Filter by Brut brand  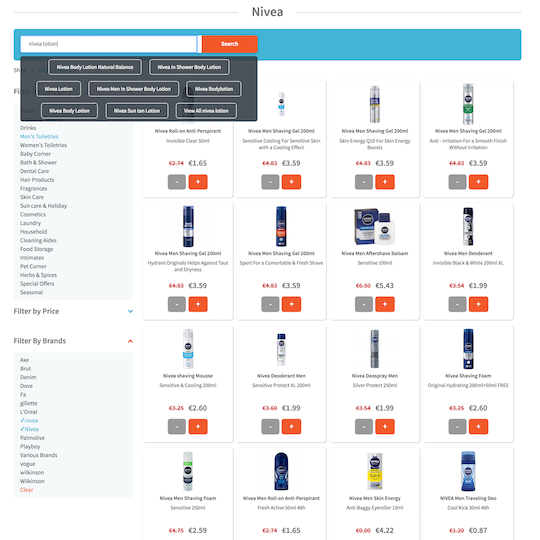[x=25, y=368]
